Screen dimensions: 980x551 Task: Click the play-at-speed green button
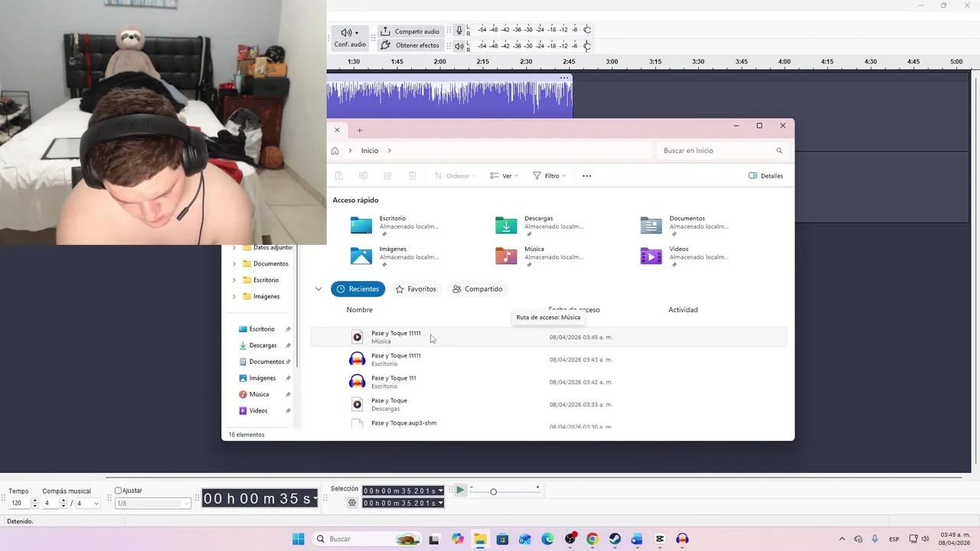460,490
